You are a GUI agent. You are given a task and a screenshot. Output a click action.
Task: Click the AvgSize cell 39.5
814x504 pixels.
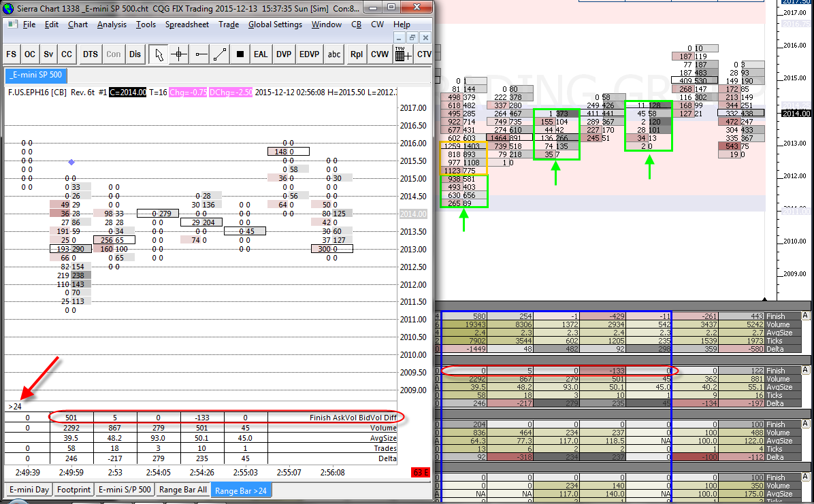pos(71,438)
